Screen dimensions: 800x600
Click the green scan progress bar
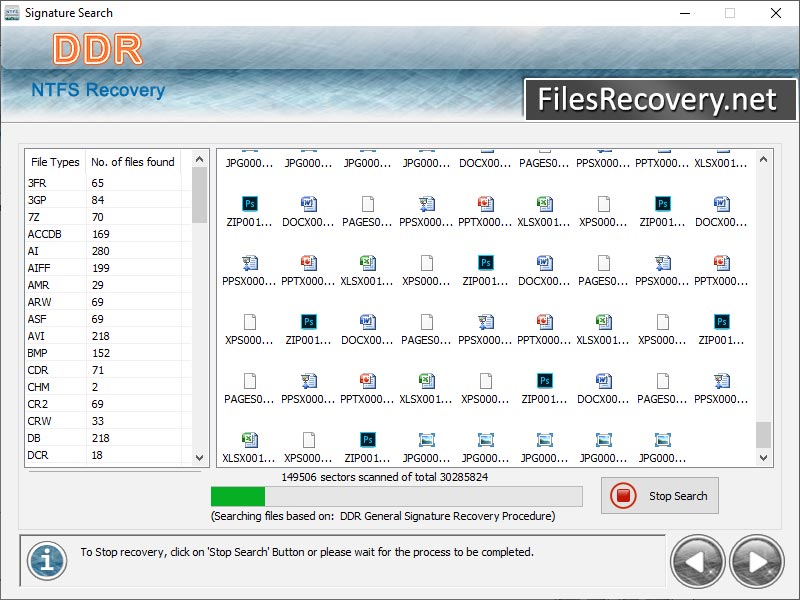[x=240, y=496]
